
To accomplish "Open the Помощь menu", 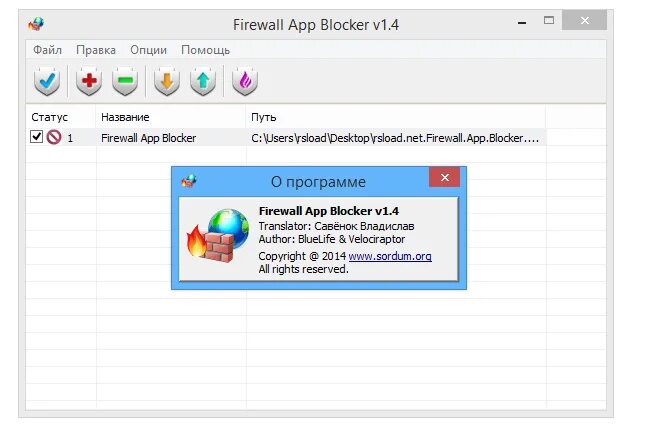I will point(205,50).
